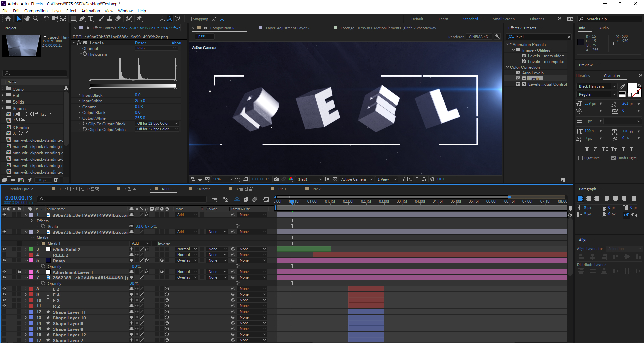Switch to the 3.Kinetic timeline tab
The width and height of the screenshot is (644, 343).
point(203,189)
